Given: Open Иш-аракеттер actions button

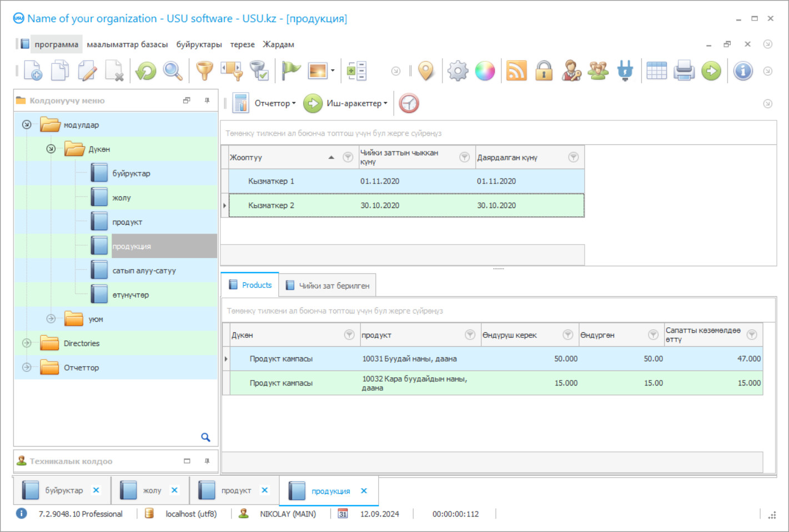Looking at the screenshot, I should (355, 103).
